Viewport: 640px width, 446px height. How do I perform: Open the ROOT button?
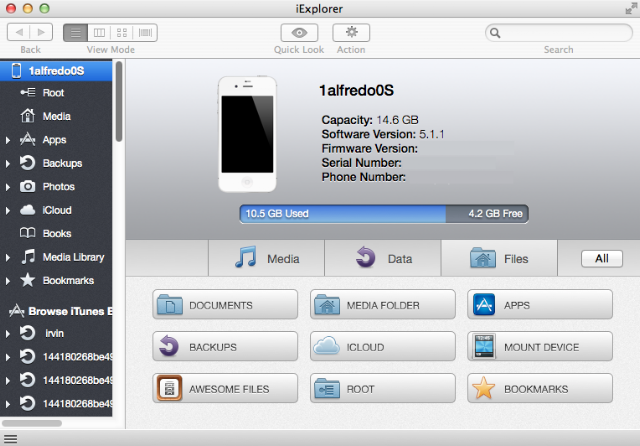383,388
